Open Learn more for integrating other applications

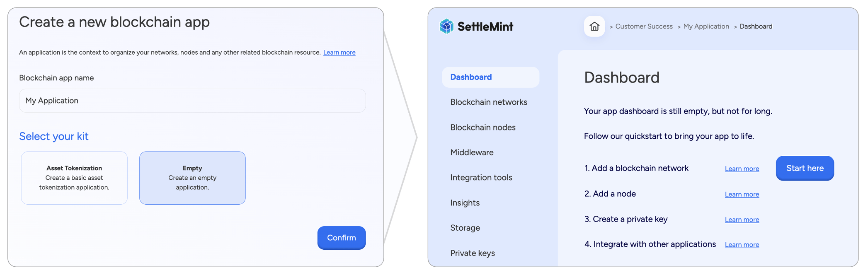pos(742,244)
